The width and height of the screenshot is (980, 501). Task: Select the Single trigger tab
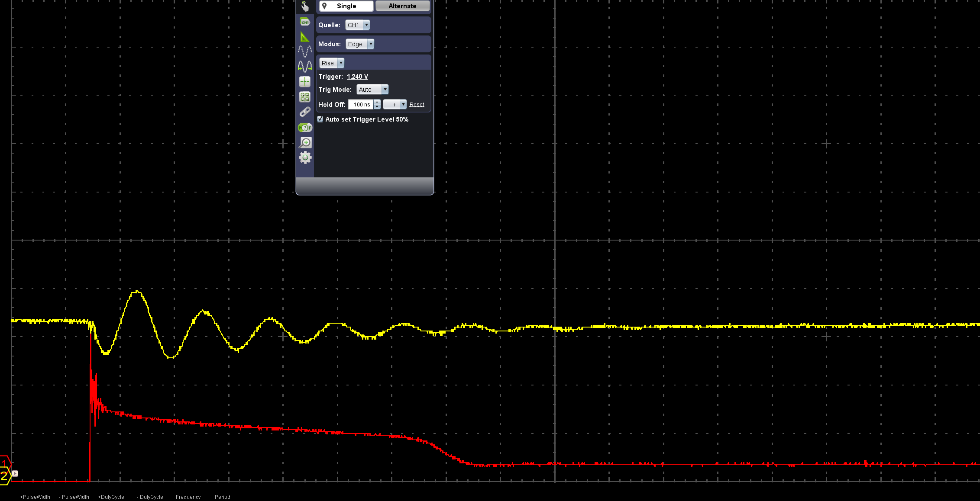pos(346,6)
